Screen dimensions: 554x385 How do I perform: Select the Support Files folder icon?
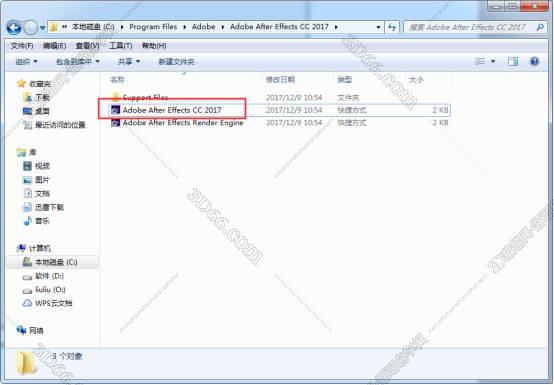115,97
